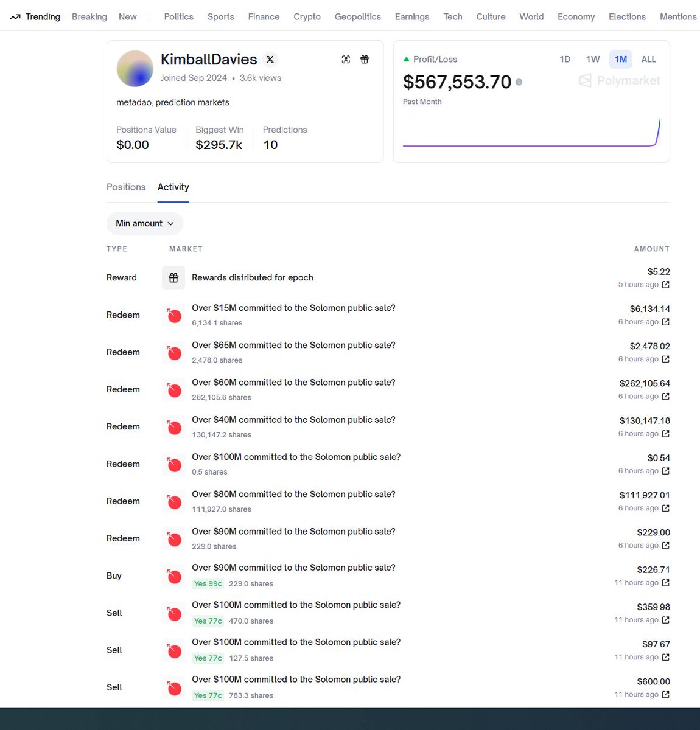Click the profit/loss line chart
Screen dimensions: 700x730
531,132
